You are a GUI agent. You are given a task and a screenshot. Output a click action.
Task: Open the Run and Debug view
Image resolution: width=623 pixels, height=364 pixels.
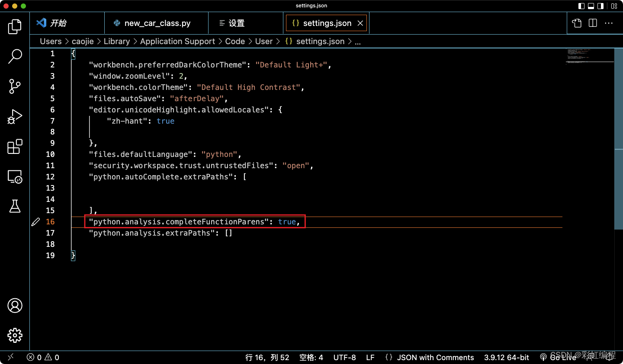tap(15, 117)
